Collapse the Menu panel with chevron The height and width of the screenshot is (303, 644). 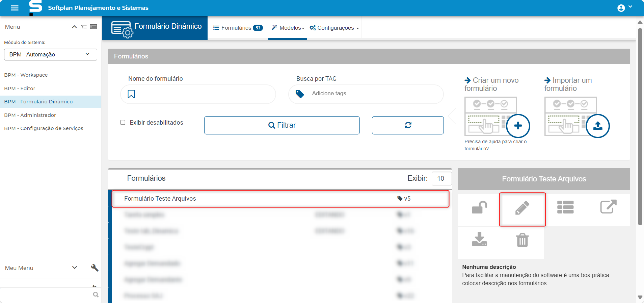(74, 27)
